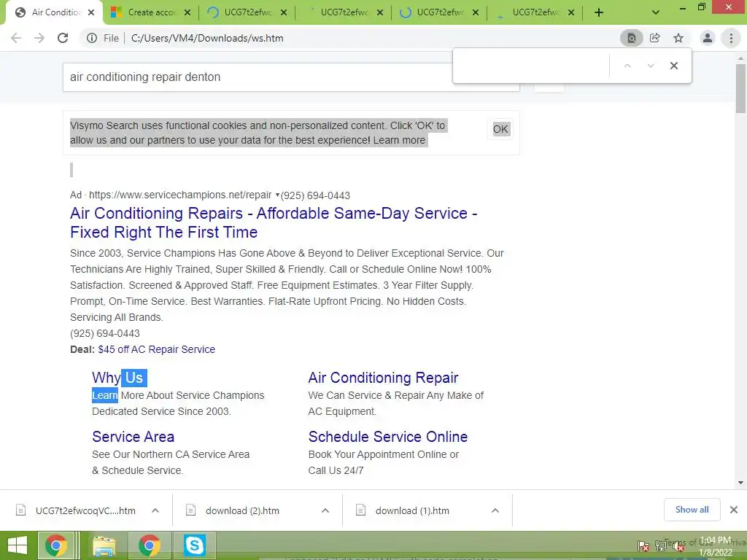Image resolution: width=747 pixels, height=560 pixels.
Task: Click the taskbar clock showing 1:04 PM
Action: point(716,546)
